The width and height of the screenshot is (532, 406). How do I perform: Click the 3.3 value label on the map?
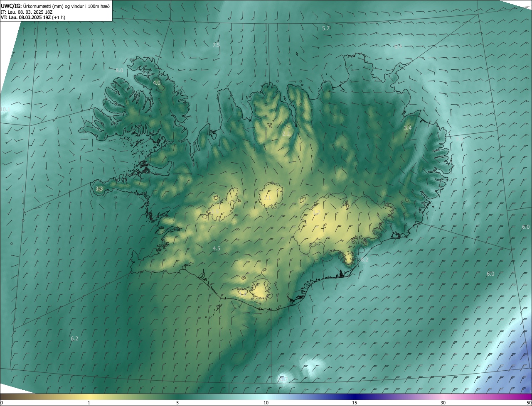pyautogui.click(x=99, y=189)
